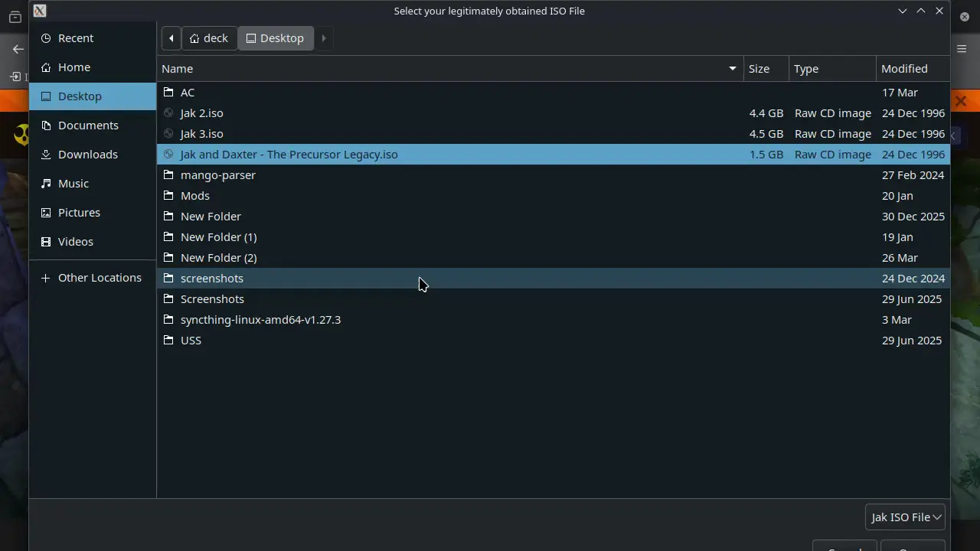Open the Documents sidebar section
The image size is (980, 551).
(x=88, y=125)
